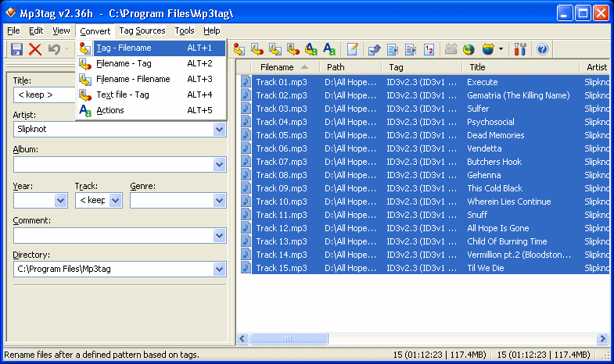Click the music note icon of Track 01.mp3
Image resolution: width=614 pixels, height=364 pixels.
(x=246, y=82)
